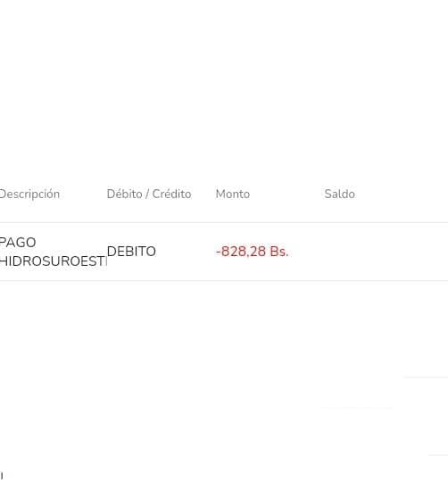The width and height of the screenshot is (448, 480).
Task: Click the HIDROSUROESTE text in the row
Action: coord(54,261)
